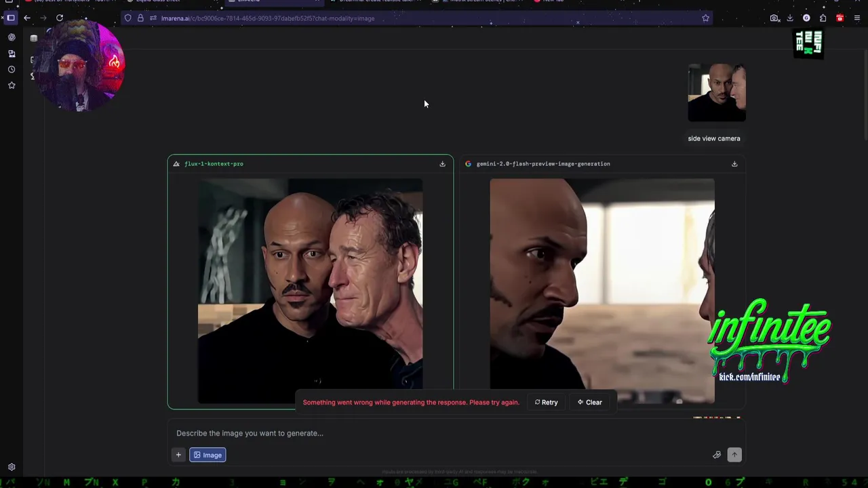868x488 pixels.
Task: Click the 'Something went wrong' error text
Action: pos(411,402)
